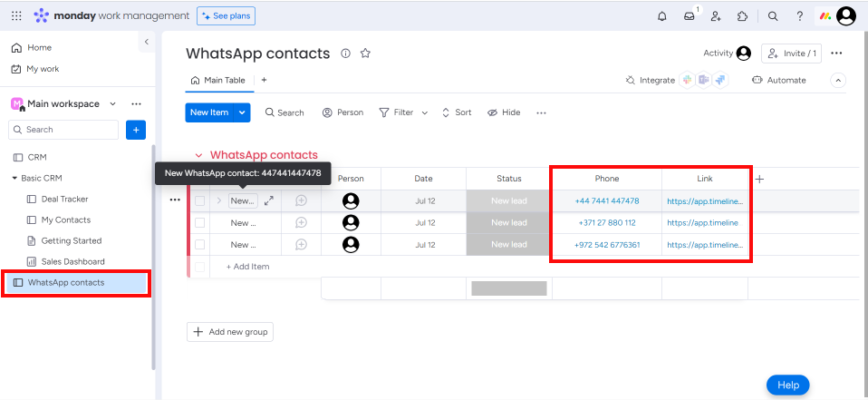This screenshot has width=868, height=400.
Task: Open the apps grid menu icon
Action: (16, 16)
